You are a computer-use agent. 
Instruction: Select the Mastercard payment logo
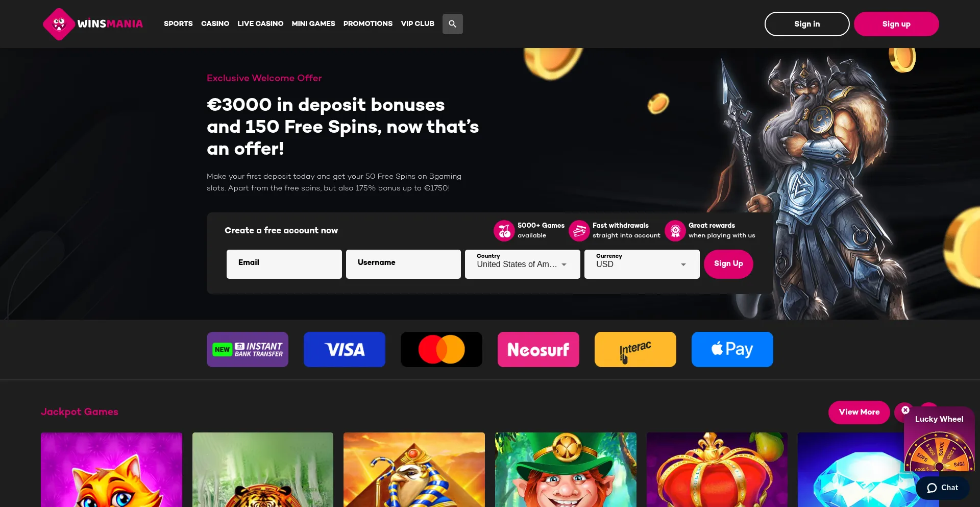coord(442,350)
